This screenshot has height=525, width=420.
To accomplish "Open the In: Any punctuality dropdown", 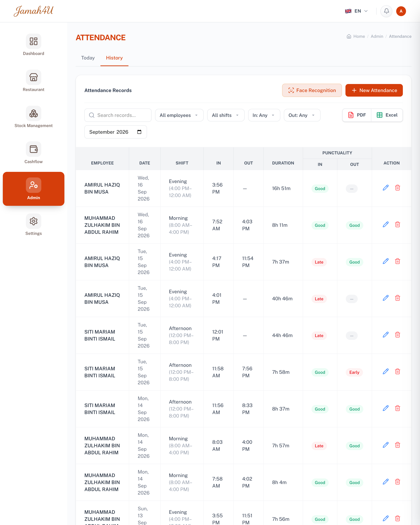I will coord(264,115).
